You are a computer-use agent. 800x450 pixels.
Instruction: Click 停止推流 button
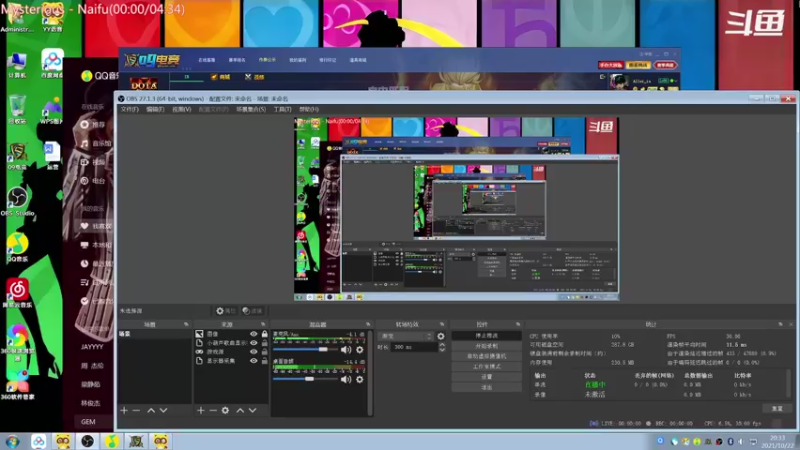[x=486, y=336]
